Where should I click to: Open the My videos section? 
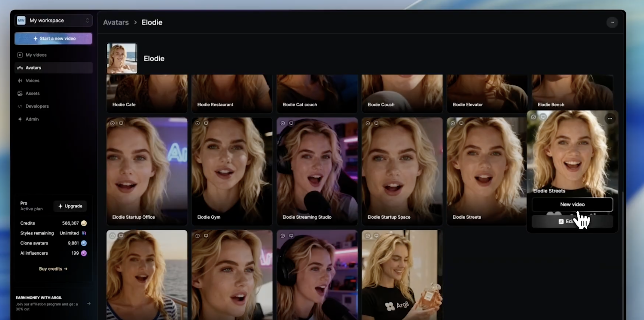point(36,55)
